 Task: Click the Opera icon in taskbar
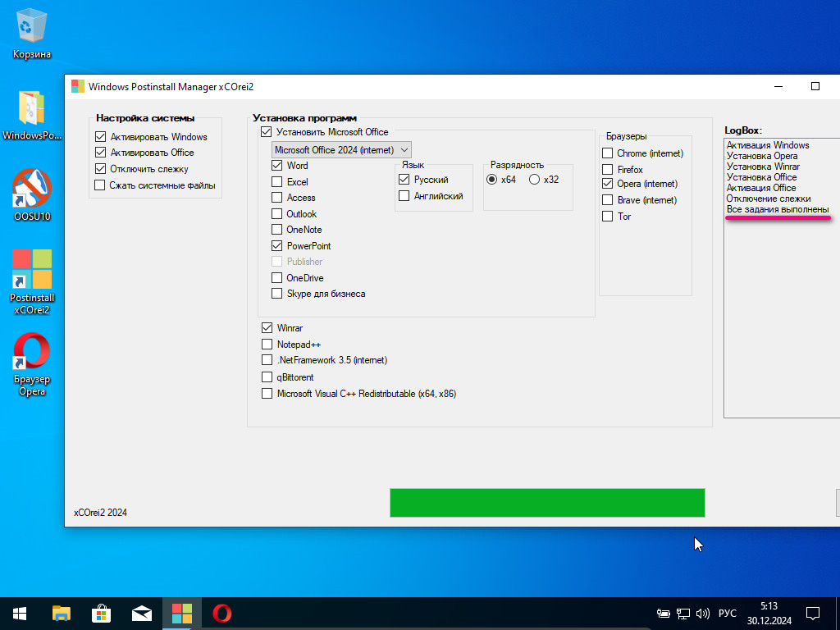pyautogui.click(x=221, y=613)
